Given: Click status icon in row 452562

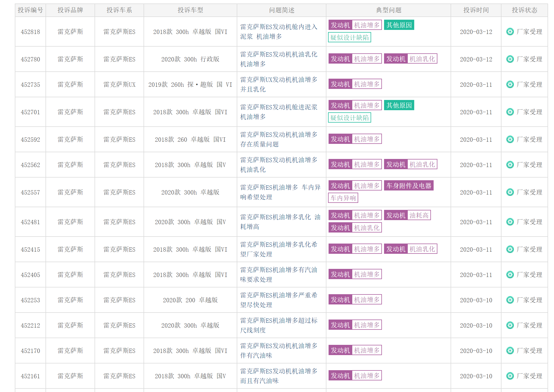Looking at the screenshot, I should click(x=510, y=165).
